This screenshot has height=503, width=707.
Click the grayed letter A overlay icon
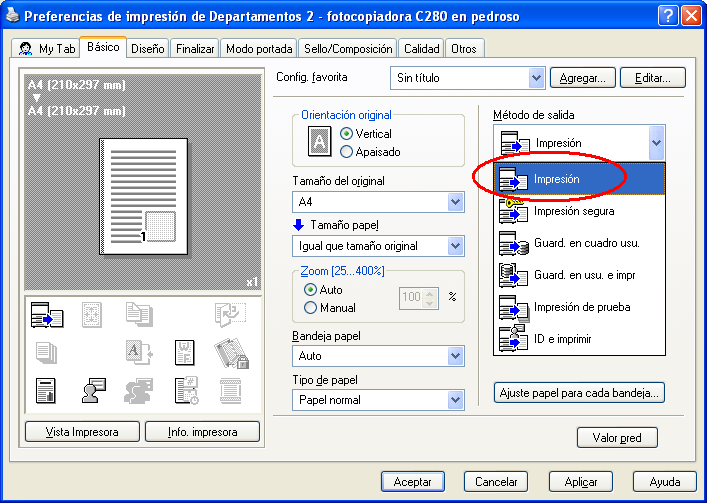[x=139, y=352]
